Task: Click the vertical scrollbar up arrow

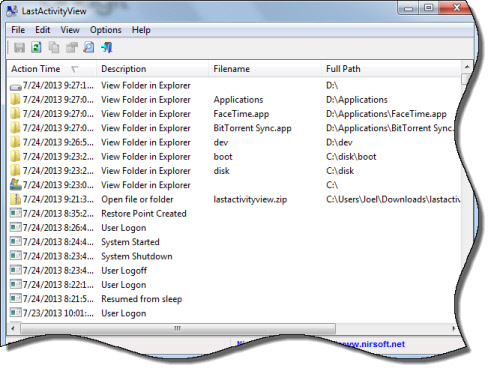Action: click(467, 67)
